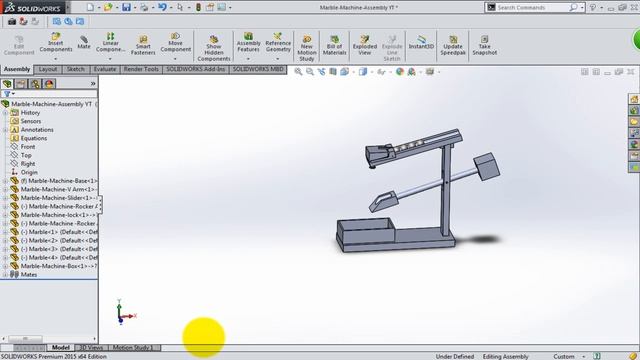The width and height of the screenshot is (640, 360).
Task: Toggle Instant3D
Action: click(x=421, y=42)
